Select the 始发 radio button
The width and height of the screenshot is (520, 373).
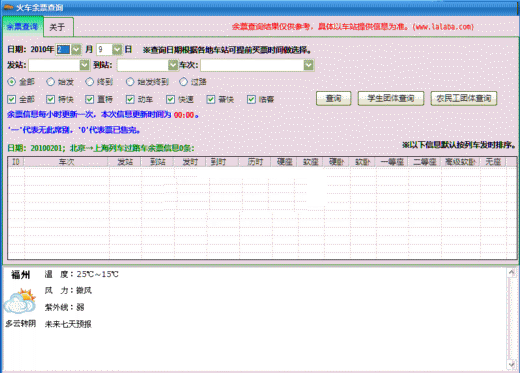pyautogui.click(x=50, y=82)
